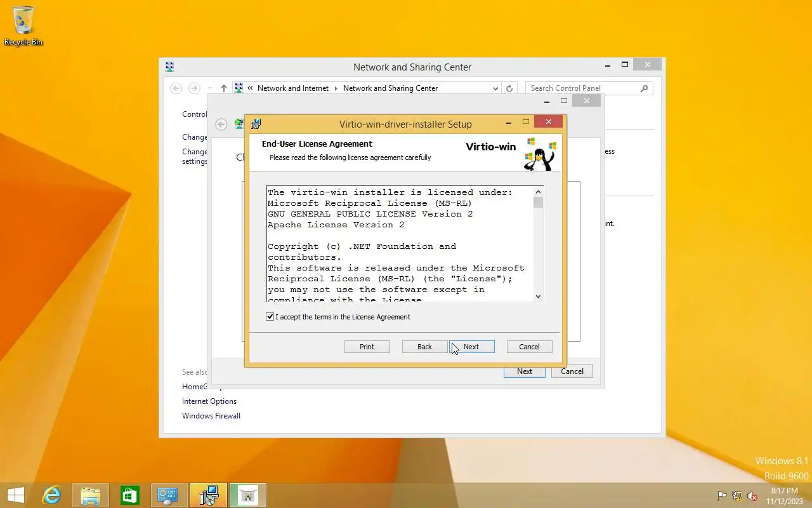Go forward in Network and Sharing Center
The image size is (812, 508).
click(x=195, y=88)
